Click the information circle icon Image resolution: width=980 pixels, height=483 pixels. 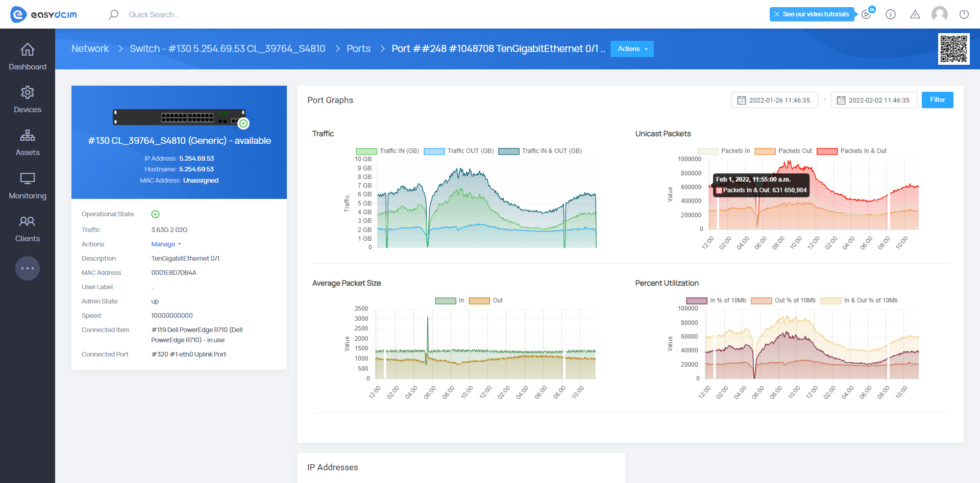891,14
